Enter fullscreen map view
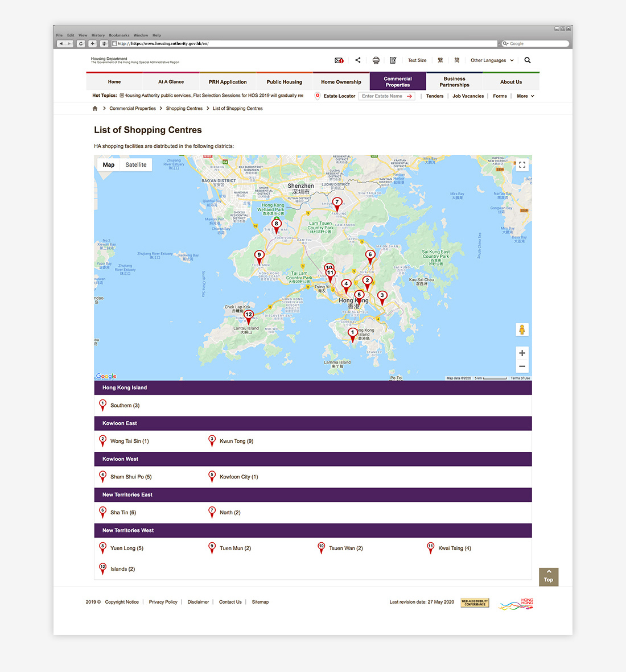This screenshot has width=626, height=672. click(x=522, y=165)
